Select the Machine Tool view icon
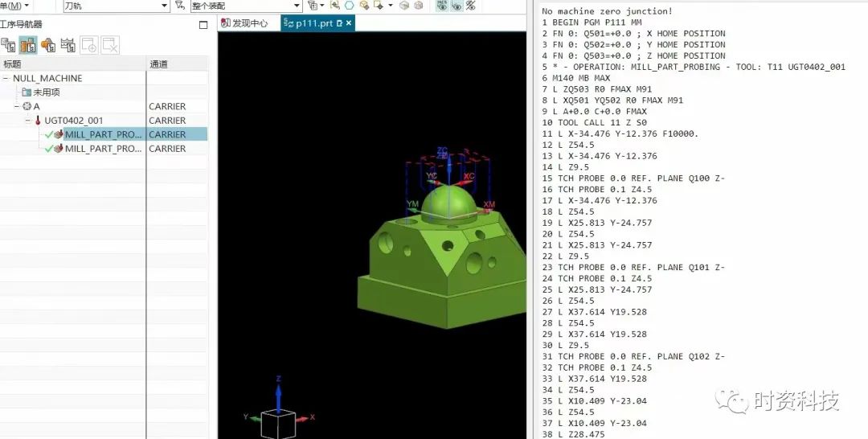This screenshot has width=868, height=439. (27, 45)
